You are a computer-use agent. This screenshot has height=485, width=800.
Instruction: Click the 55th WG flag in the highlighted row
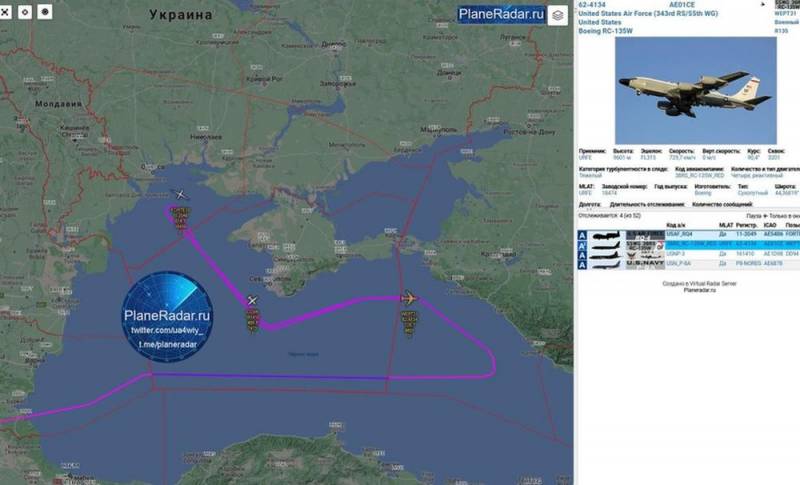[x=645, y=245]
